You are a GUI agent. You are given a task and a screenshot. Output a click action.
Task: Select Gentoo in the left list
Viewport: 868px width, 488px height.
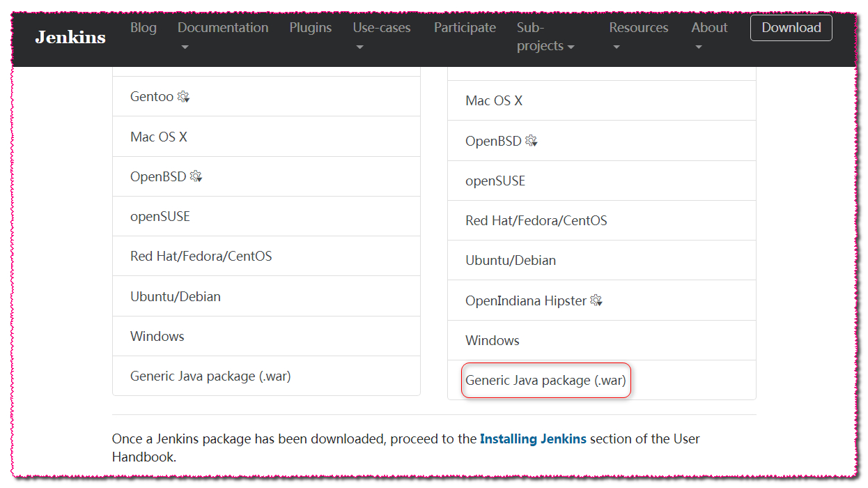click(x=266, y=96)
